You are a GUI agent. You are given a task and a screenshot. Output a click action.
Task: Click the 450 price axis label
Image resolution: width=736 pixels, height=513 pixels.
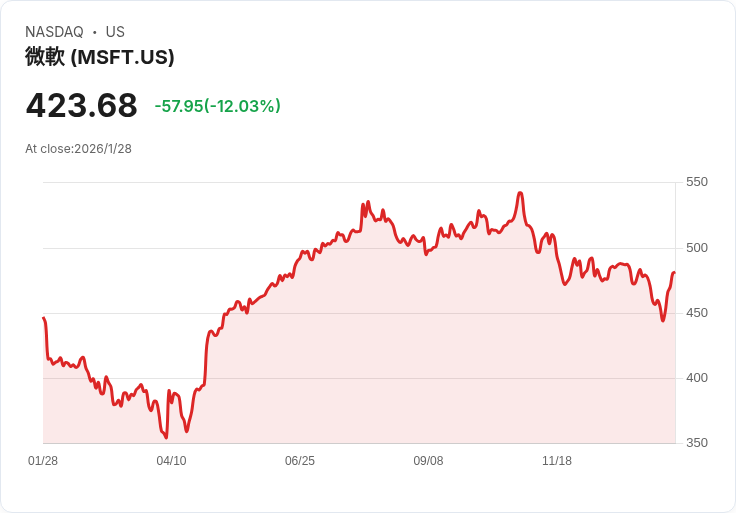click(697, 313)
